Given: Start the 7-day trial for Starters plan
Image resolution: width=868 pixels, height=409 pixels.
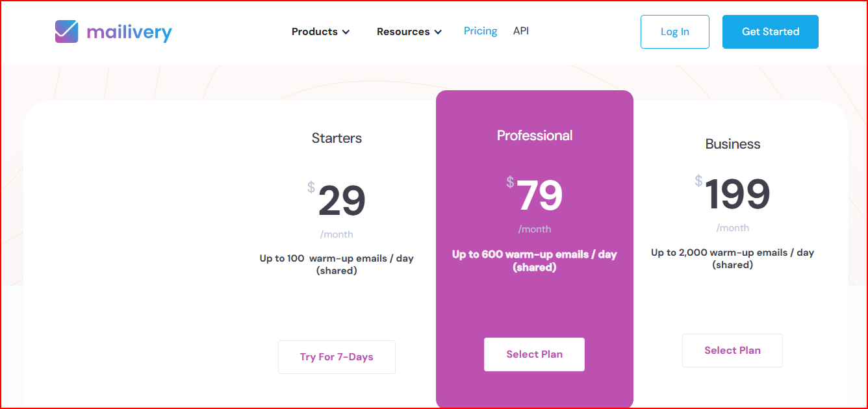Looking at the screenshot, I should [337, 356].
